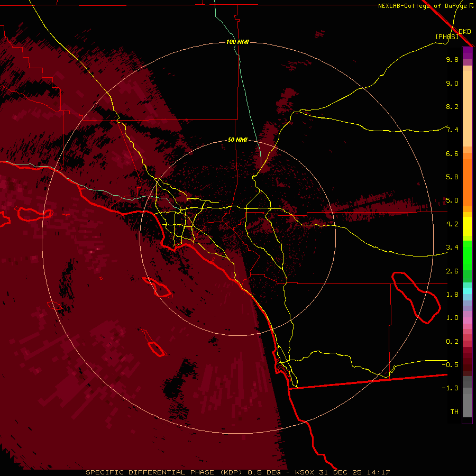Screen dimensions: 476x476
Task: Pick the dark red segment near -0.5
Action: (x=467, y=364)
